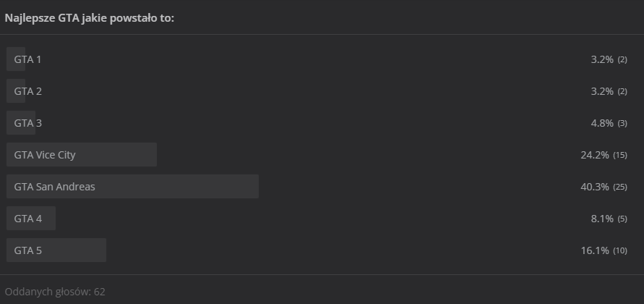Choose the GTA 4 poll option

click(x=27, y=219)
